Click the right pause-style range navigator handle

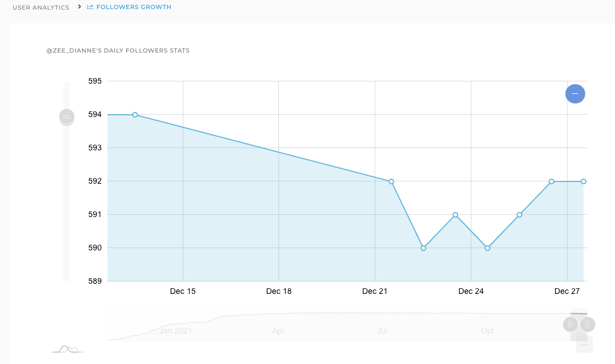[587, 324]
